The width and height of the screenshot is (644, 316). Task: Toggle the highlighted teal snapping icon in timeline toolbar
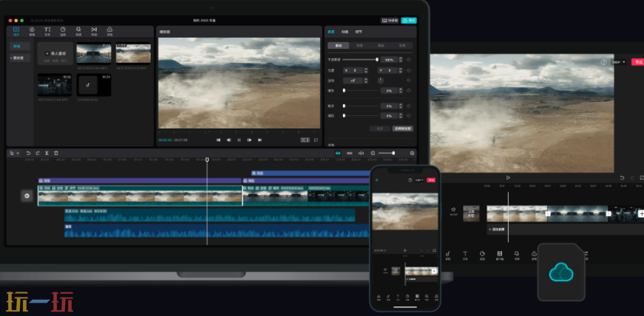tap(338, 153)
